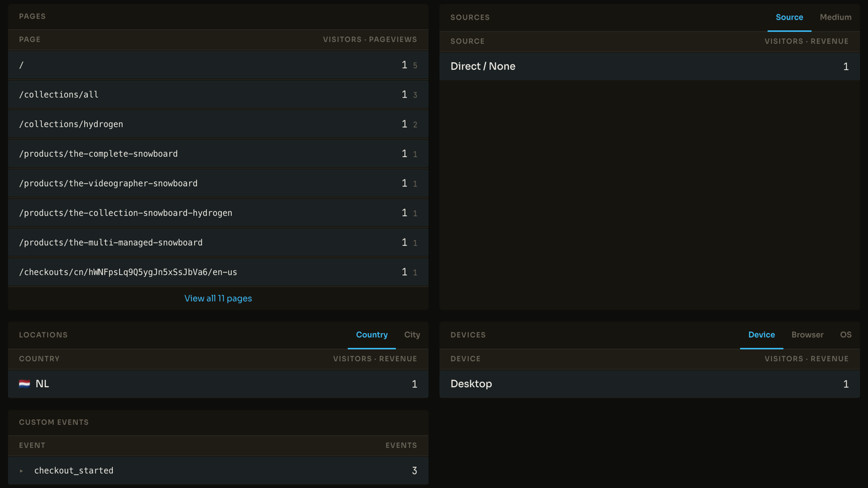Select the Source tab

[789, 17]
